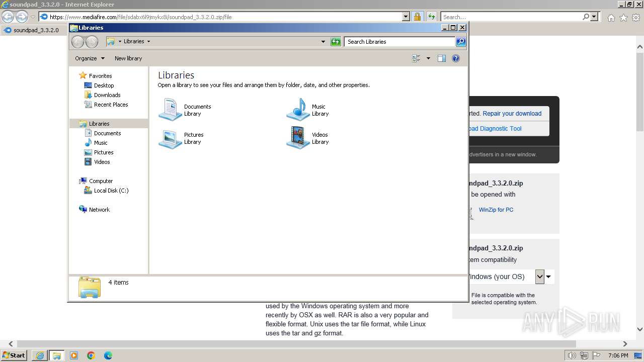The width and height of the screenshot is (644, 362).
Task: Change the view layout icon in Explorer
Action: click(x=416, y=58)
